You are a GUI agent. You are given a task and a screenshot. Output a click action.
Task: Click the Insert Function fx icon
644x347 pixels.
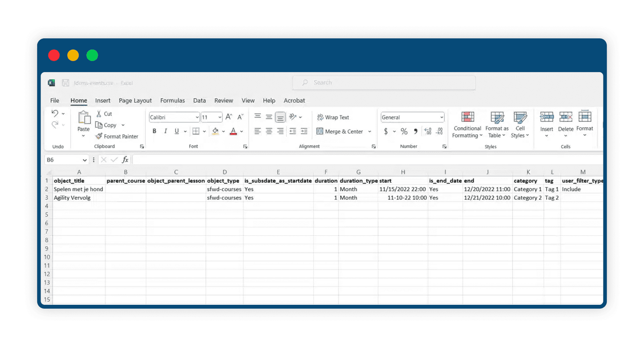point(125,160)
